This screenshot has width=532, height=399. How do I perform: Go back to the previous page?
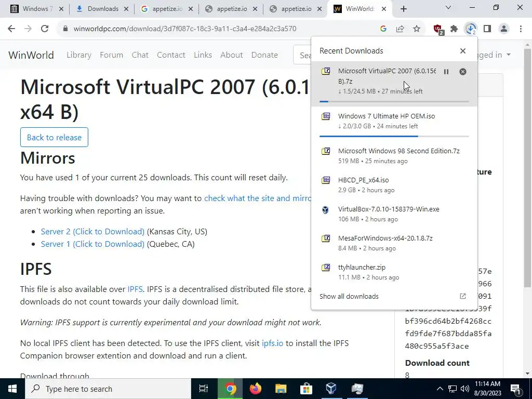coord(11,29)
